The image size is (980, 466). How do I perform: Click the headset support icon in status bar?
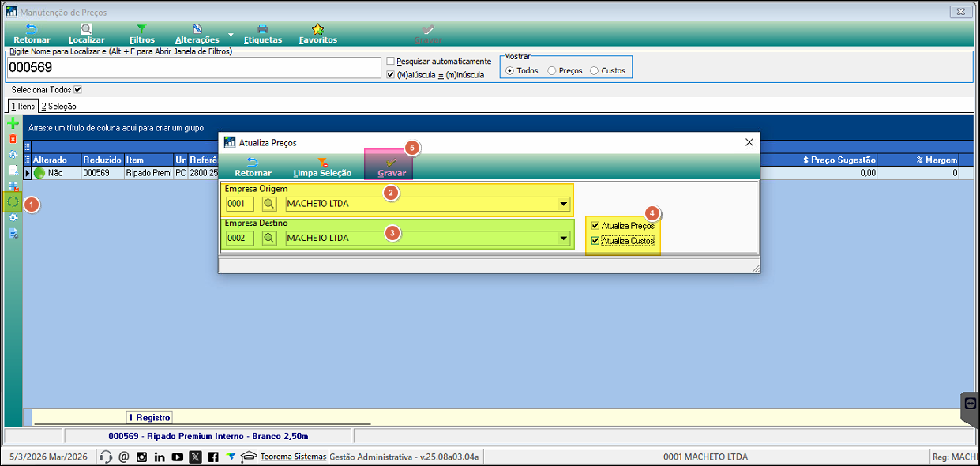point(107,457)
